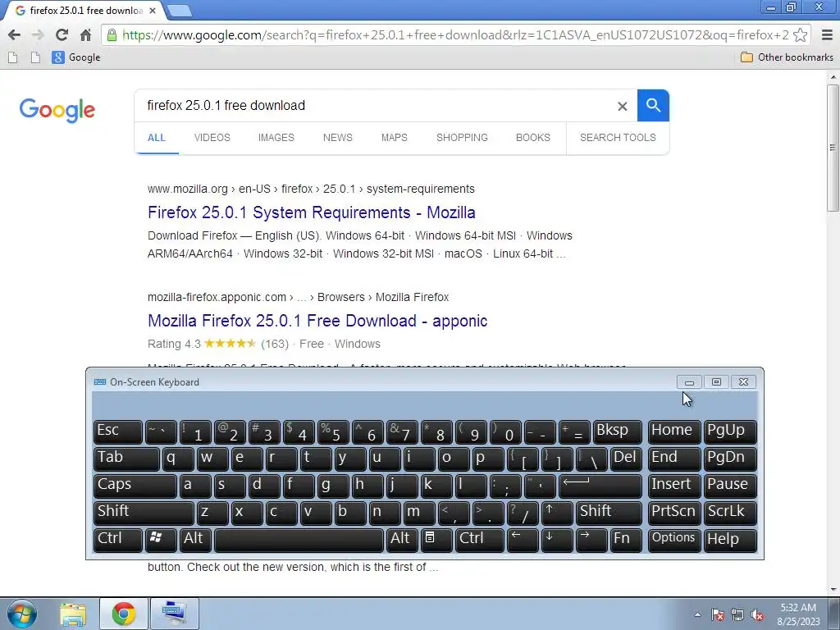The height and width of the screenshot is (630, 840).
Task: Click the context menu key on keyboard
Action: click(436, 539)
